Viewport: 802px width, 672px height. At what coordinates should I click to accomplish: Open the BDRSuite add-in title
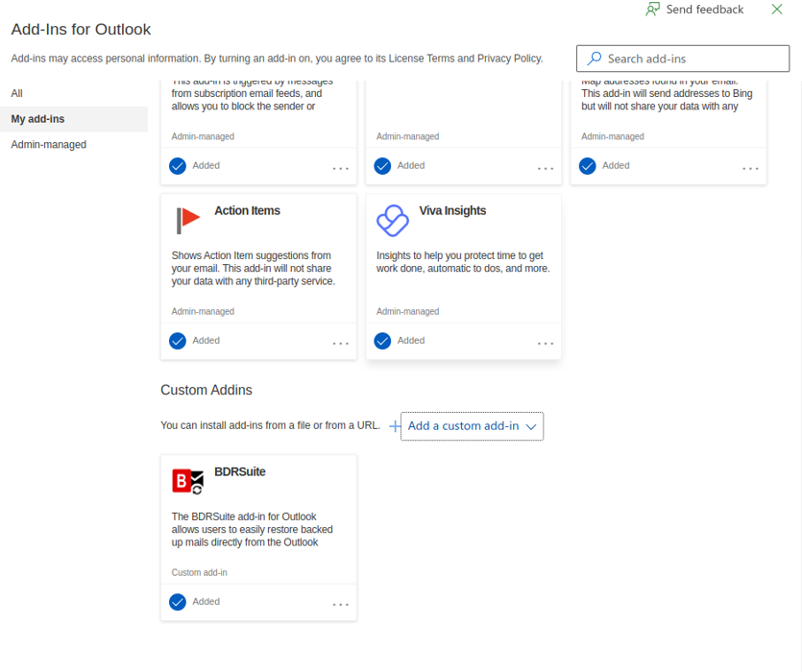tap(240, 472)
